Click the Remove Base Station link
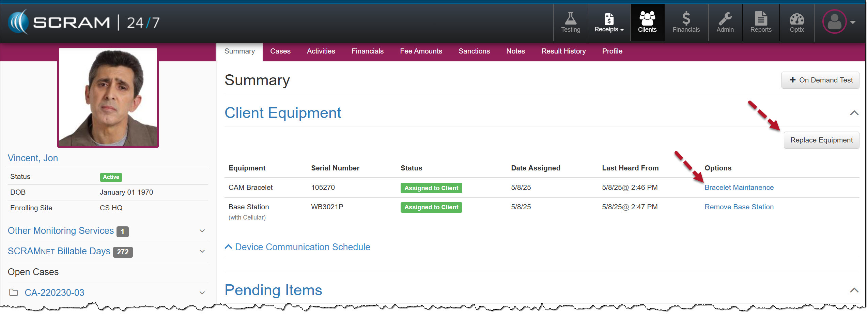The height and width of the screenshot is (316, 868). coord(739,207)
